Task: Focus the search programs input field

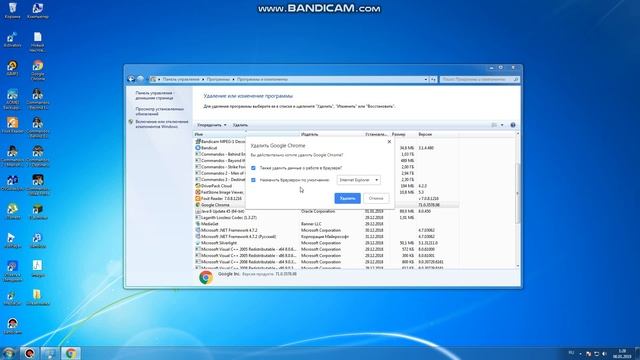Action: [x=480, y=80]
